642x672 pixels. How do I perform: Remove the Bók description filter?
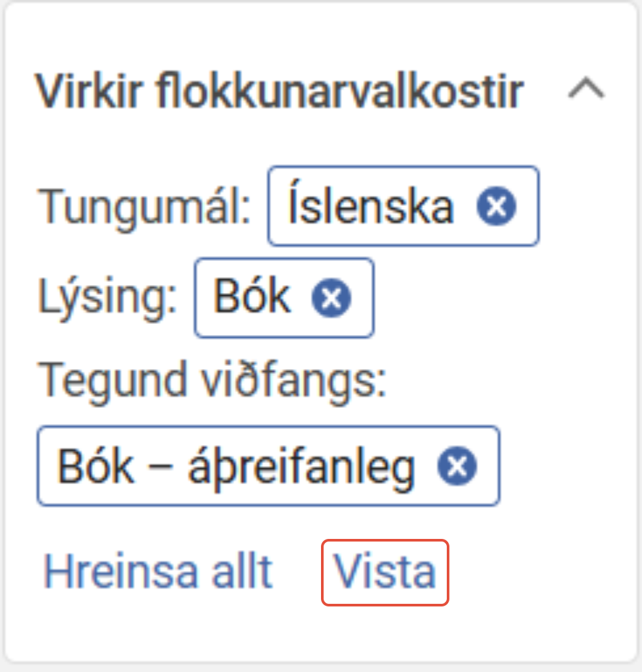(x=331, y=298)
